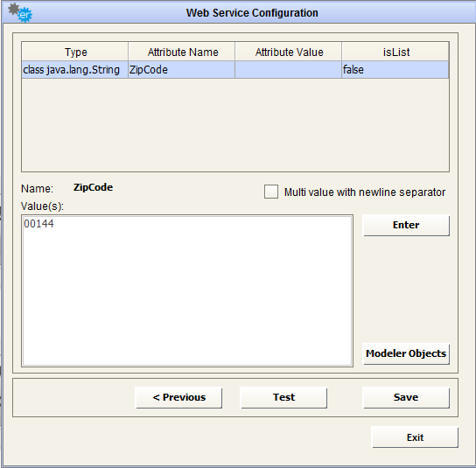Select the ZipCode attribute name cell
The height and width of the screenshot is (468, 476).
[x=181, y=70]
